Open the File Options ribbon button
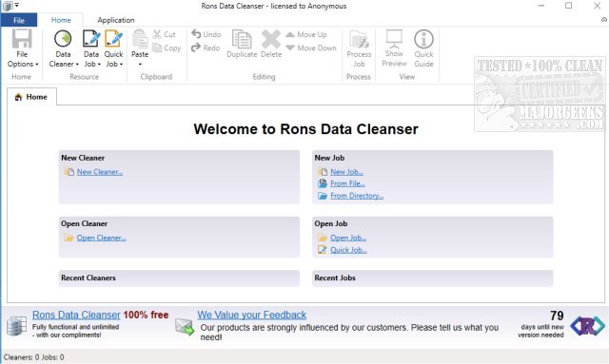 pyautogui.click(x=22, y=48)
